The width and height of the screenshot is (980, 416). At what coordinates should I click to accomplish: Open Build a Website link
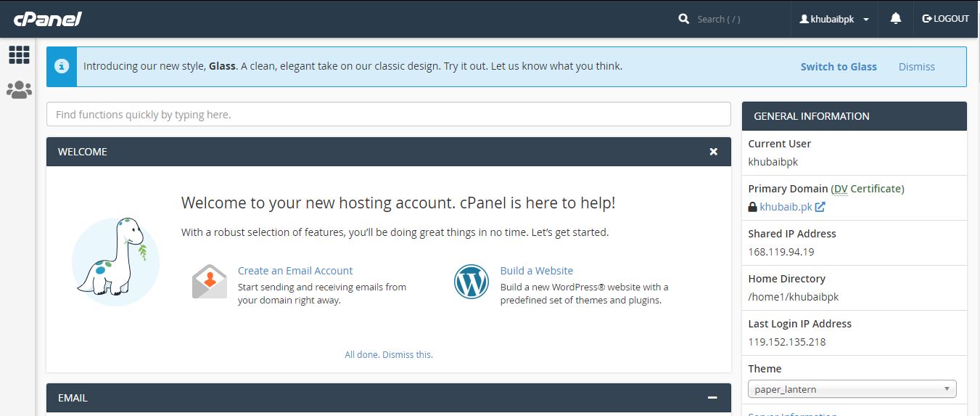(536, 271)
